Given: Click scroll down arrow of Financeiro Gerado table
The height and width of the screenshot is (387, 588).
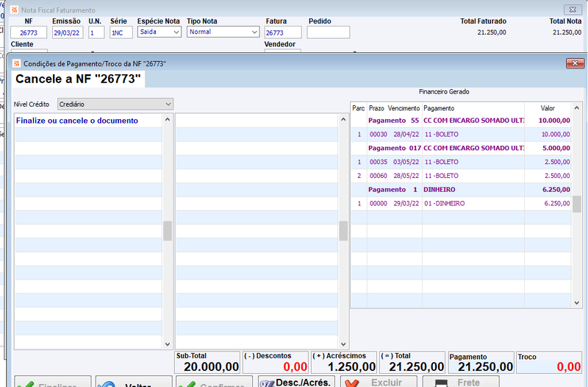Looking at the screenshot, I should 577,303.
